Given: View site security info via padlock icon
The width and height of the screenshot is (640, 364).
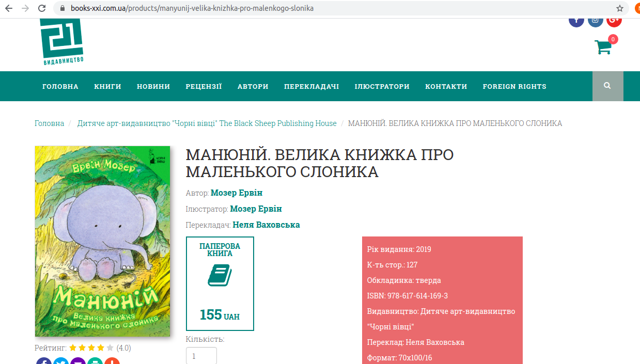Looking at the screenshot, I should [x=63, y=8].
